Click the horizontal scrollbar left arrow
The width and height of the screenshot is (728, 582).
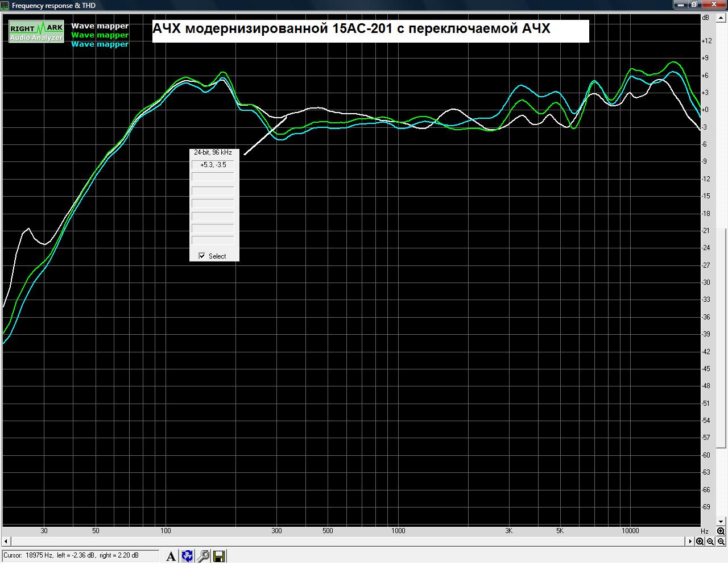[x=6, y=541]
